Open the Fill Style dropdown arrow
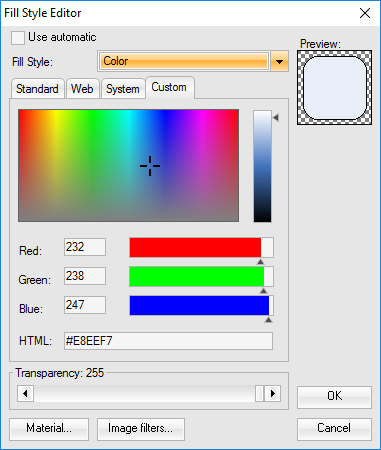381x450 pixels. pyautogui.click(x=279, y=61)
